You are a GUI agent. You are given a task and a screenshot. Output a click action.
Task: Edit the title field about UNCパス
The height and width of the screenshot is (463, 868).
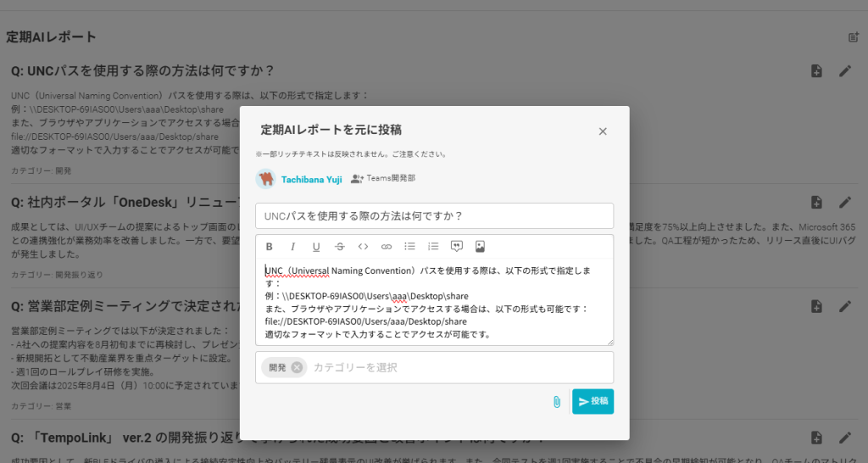435,216
